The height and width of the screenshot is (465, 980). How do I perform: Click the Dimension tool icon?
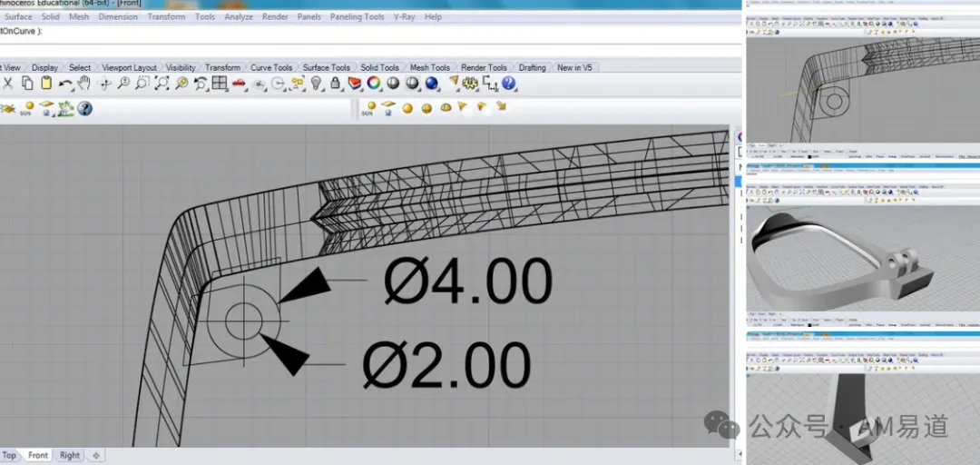coord(489,84)
